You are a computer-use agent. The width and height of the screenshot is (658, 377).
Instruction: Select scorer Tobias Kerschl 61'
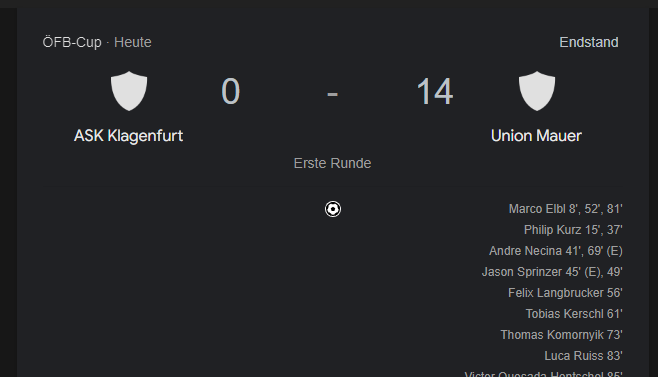(574, 314)
